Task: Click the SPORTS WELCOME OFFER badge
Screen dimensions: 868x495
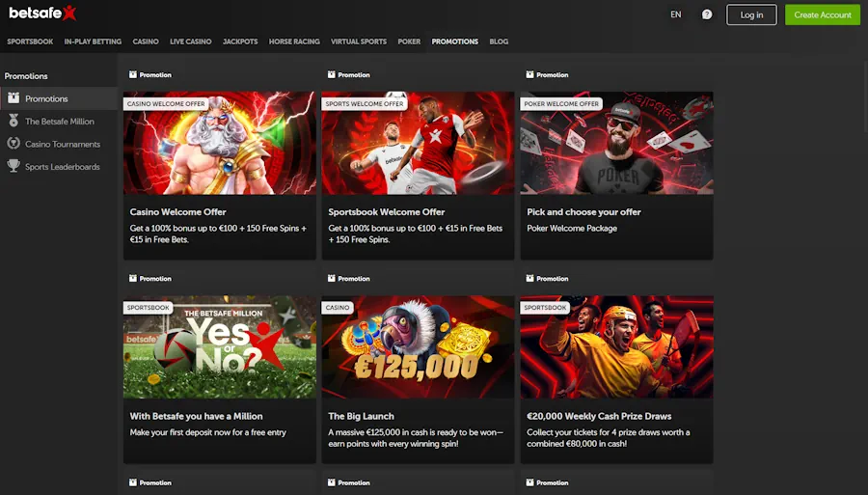Action: point(365,103)
